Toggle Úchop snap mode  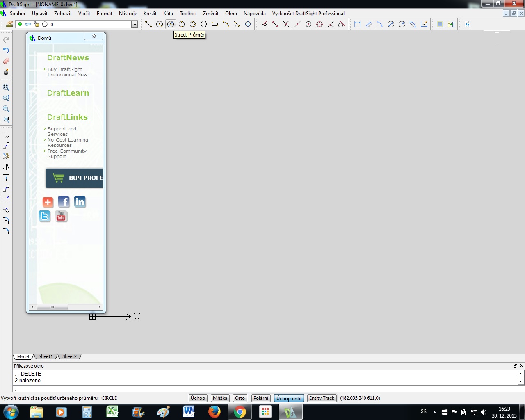click(198, 398)
